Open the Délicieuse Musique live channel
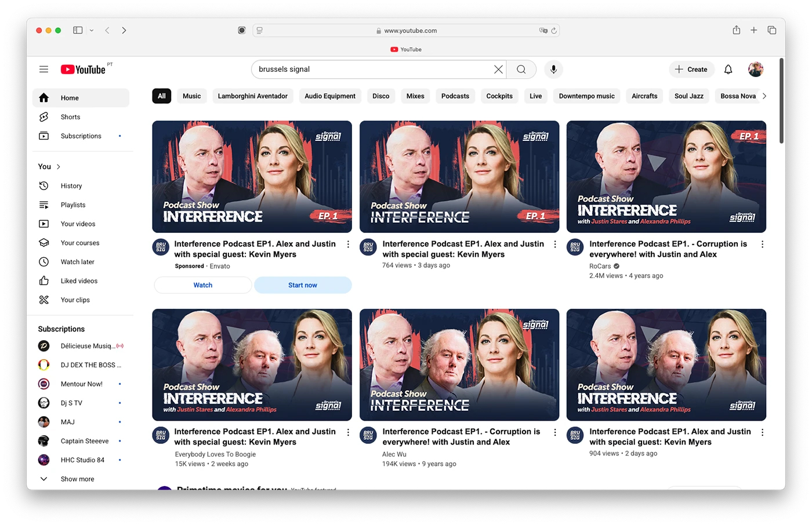The height and width of the screenshot is (525, 812). click(x=81, y=346)
